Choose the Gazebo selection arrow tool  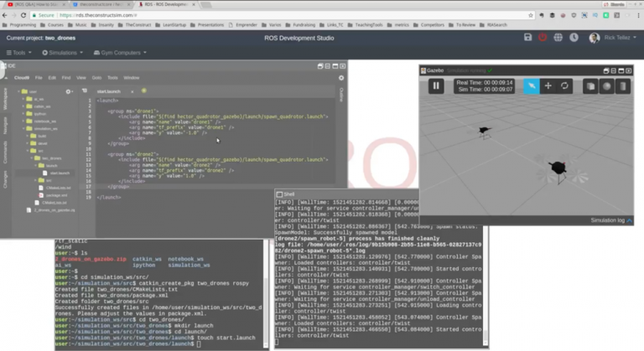532,86
